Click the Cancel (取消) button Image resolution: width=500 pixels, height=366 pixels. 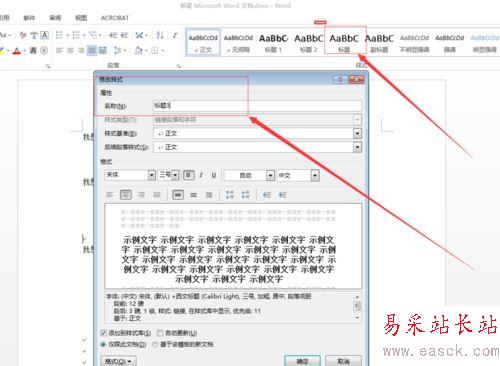343,361
